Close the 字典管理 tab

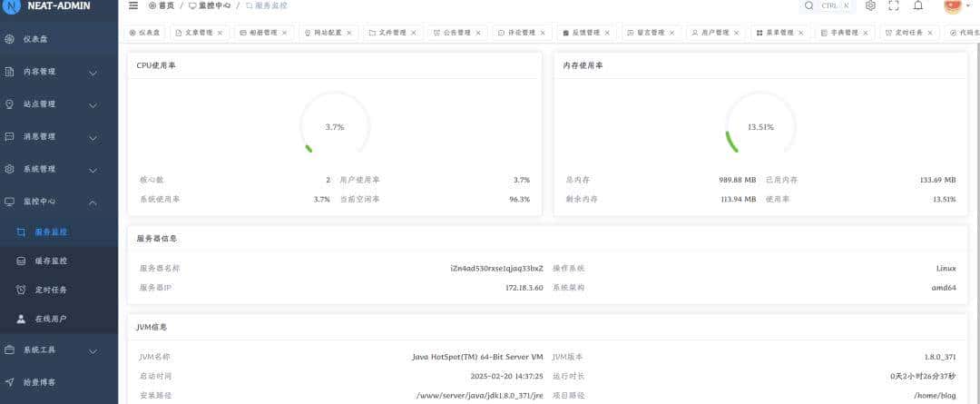coord(866,33)
